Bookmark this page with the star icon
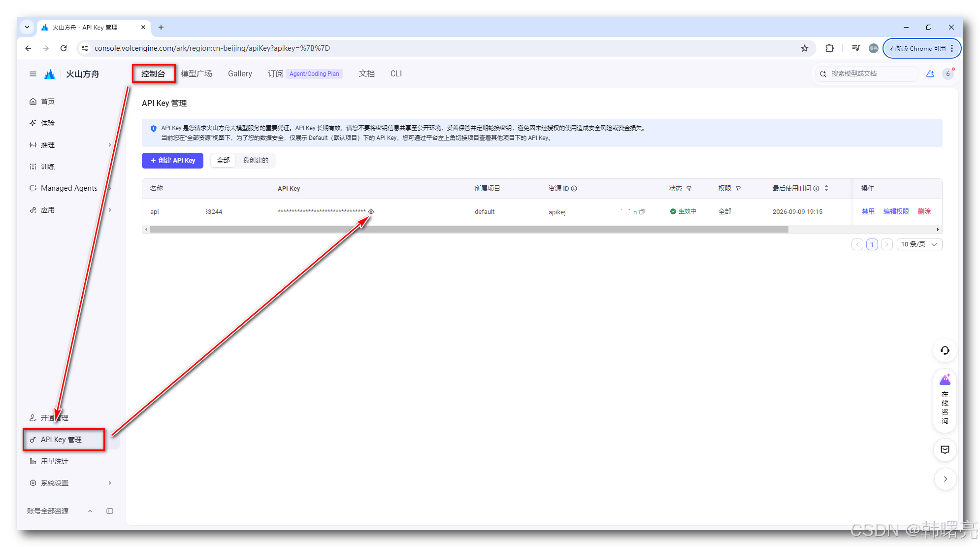Viewport: 980px width, 547px height. pyautogui.click(x=805, y=48)
